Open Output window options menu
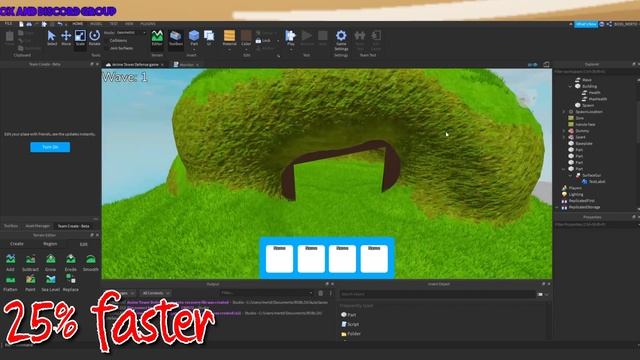 point(331,293)
